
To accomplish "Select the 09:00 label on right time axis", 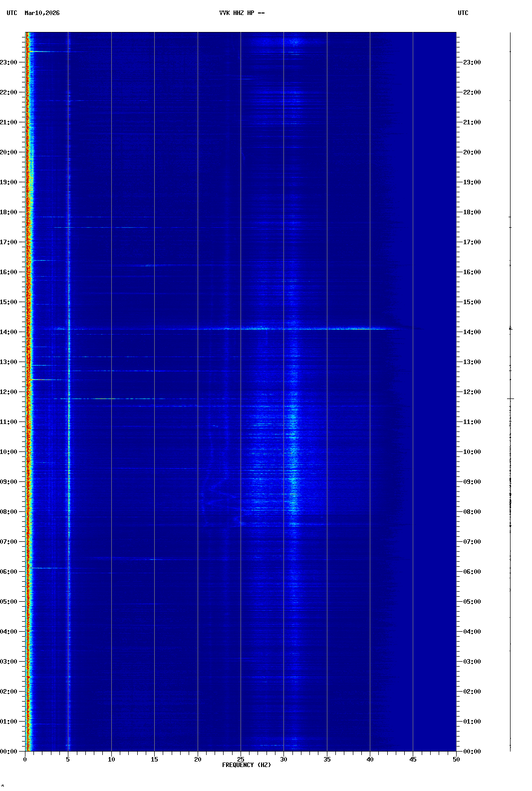I will tap(472, 482).
